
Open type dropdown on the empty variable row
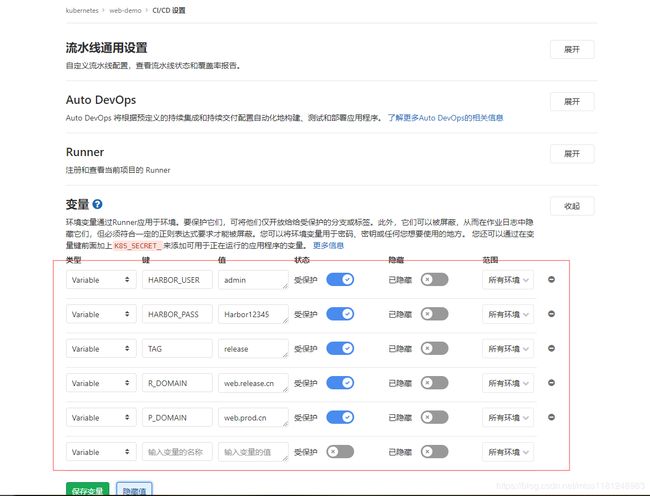[101, 452]
